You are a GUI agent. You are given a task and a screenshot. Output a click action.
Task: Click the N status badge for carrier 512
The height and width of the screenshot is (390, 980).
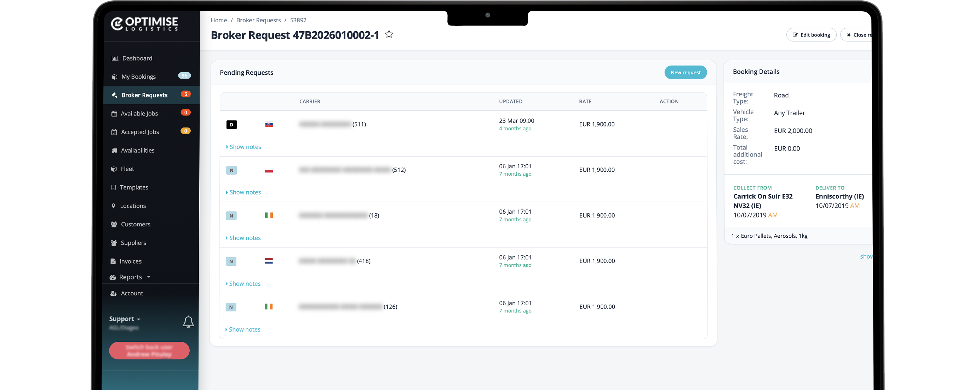click(x=231, y=170)
